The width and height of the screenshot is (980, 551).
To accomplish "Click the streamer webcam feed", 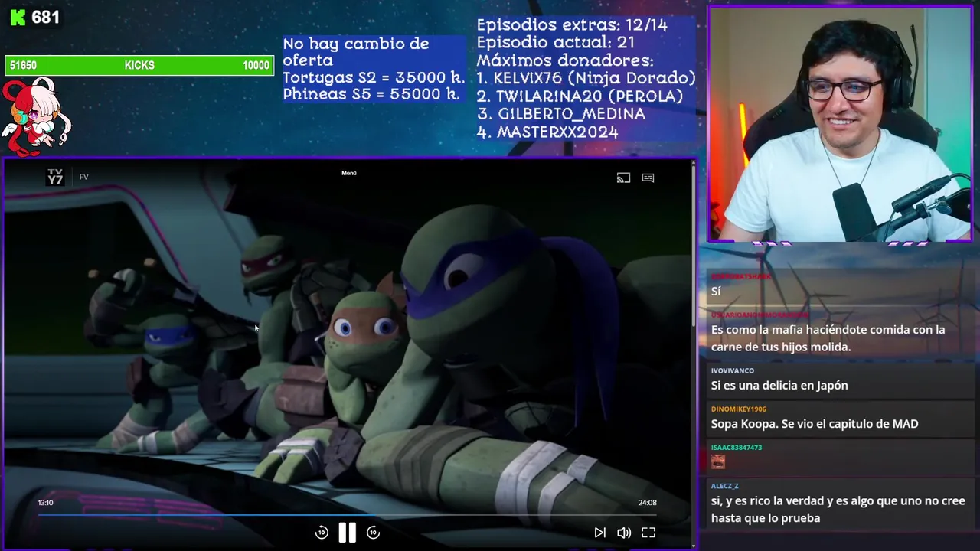I will (x=840, y=125).
